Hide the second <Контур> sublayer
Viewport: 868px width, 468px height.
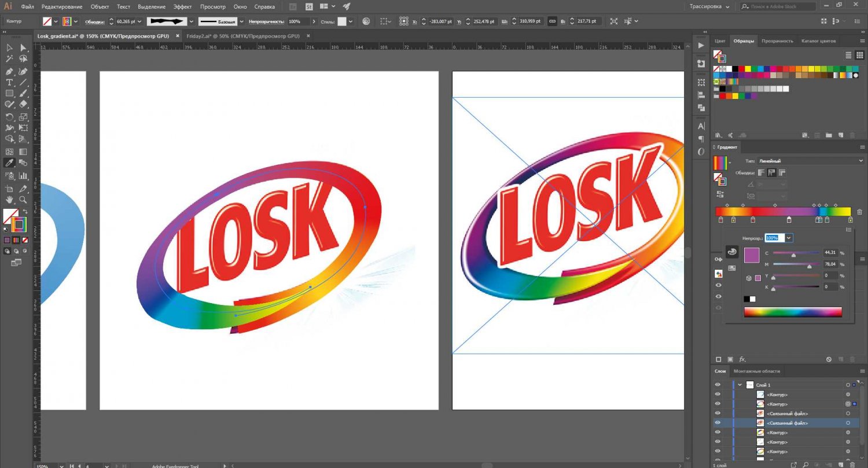[x=718, y=404]
